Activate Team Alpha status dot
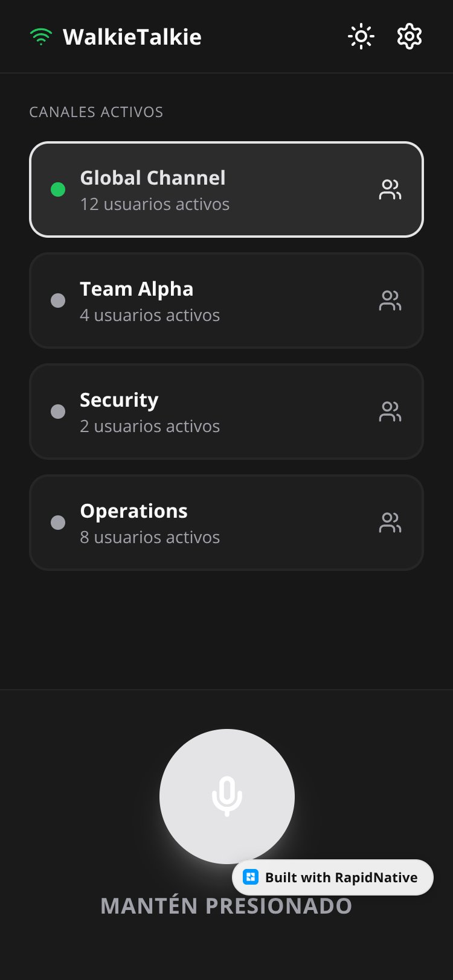This screenshot has width=453, height=980. [58, 301]
